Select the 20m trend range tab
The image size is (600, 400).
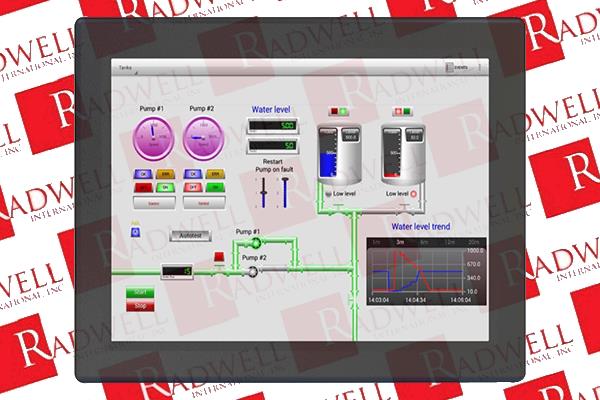point(474,242)
